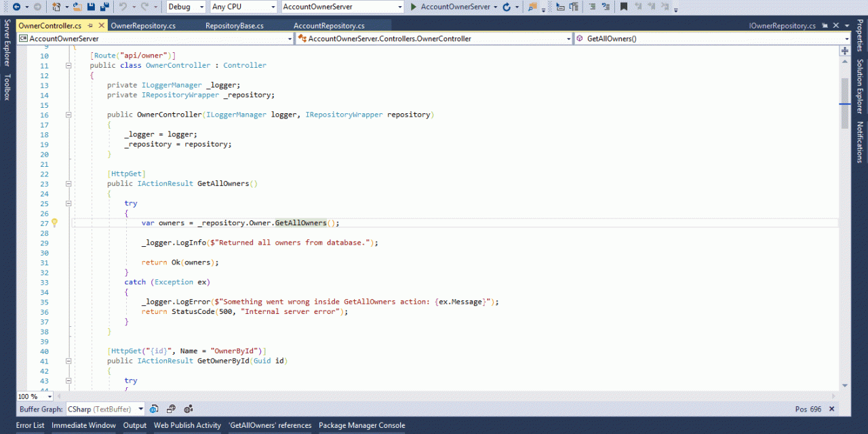Toggle pin on OwnerController.cs tab
The width and height of the screenshot is (868, 434).
pyautogui.click(x=90, y=26)
